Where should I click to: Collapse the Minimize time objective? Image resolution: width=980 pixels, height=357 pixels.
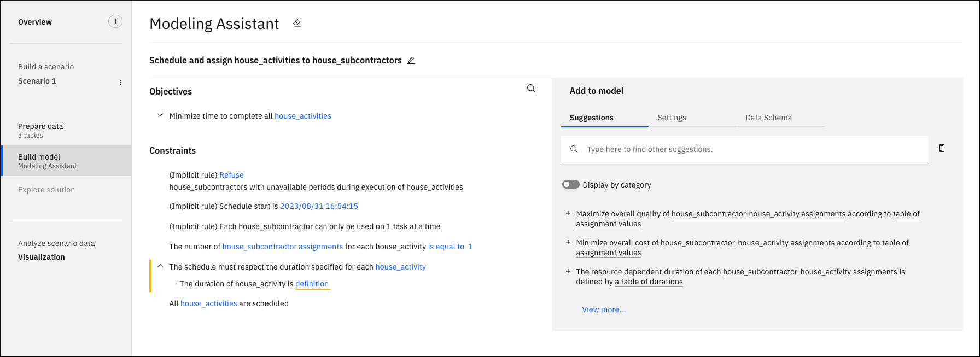pos(160,115)
